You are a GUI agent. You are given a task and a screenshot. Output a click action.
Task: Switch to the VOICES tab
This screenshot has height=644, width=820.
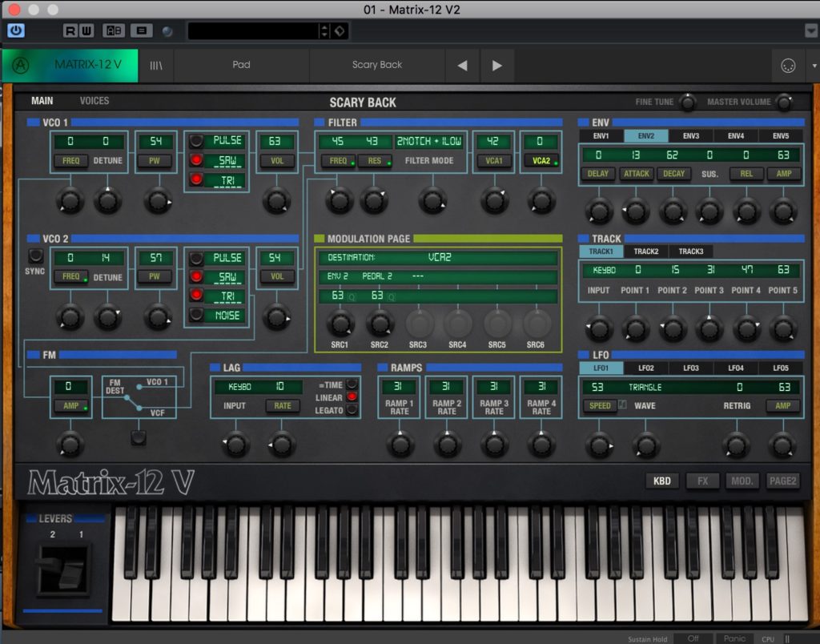(94, 101)
